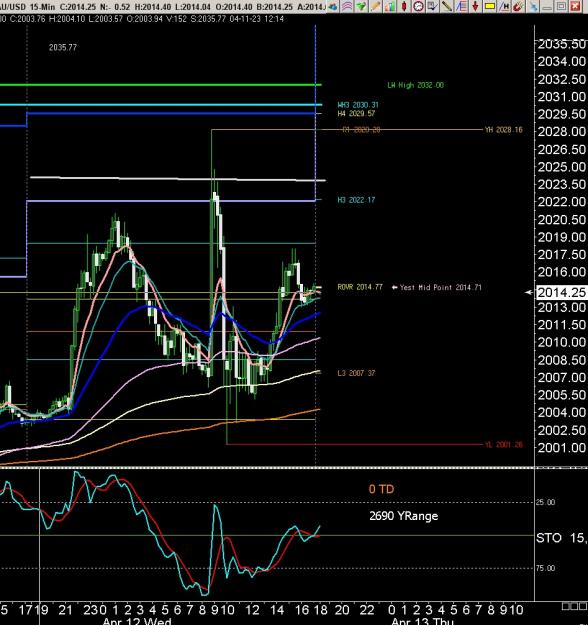Close the chart window with red X
Screen dimensions: 588x625
575,6
